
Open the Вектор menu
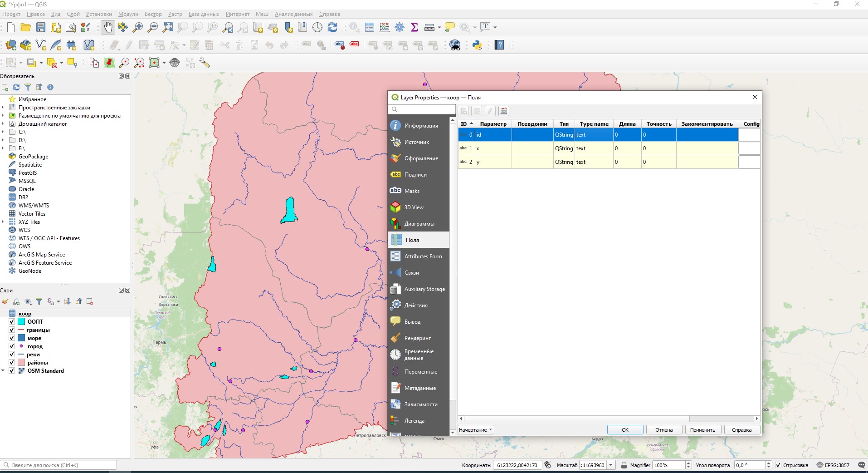pos(153,14)
